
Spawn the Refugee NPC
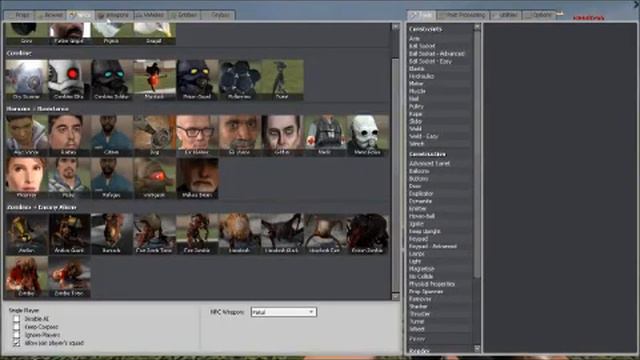[111, 178]
